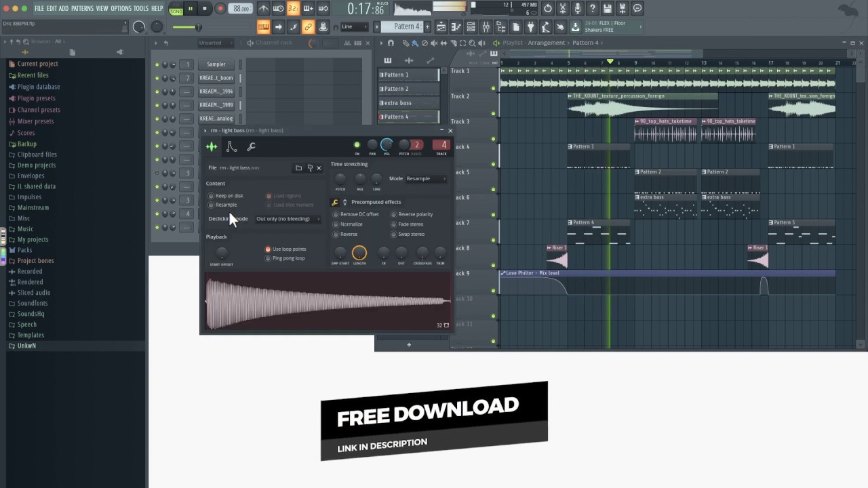The image size is (868, 488).
Task: Pause playback with the Pause button
Action: (190, 9)
